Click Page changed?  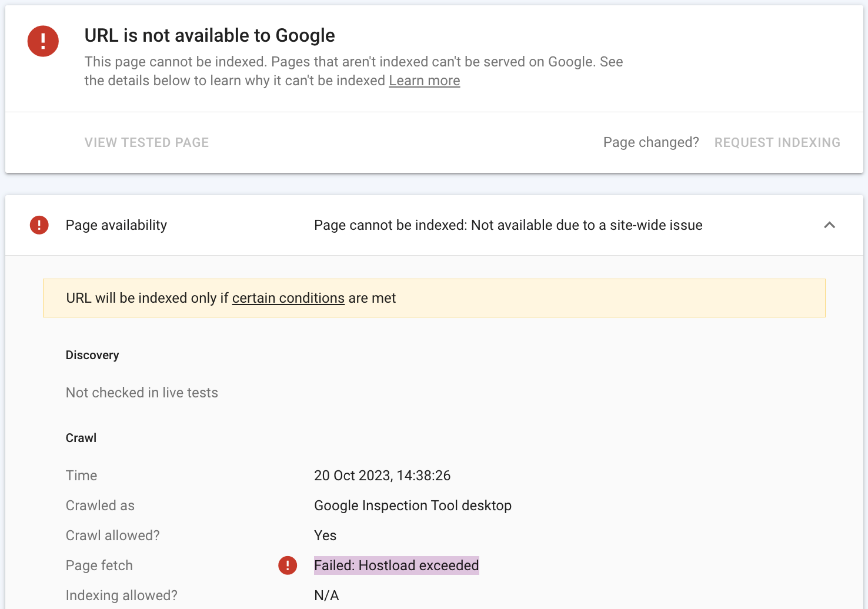[650, 142]
